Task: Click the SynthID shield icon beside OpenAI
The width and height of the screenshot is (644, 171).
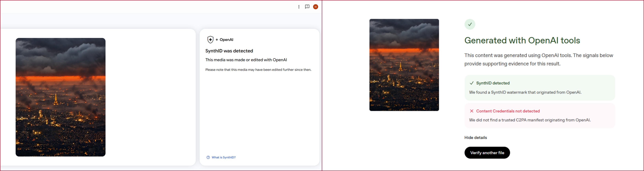Action: pos(210,40)
